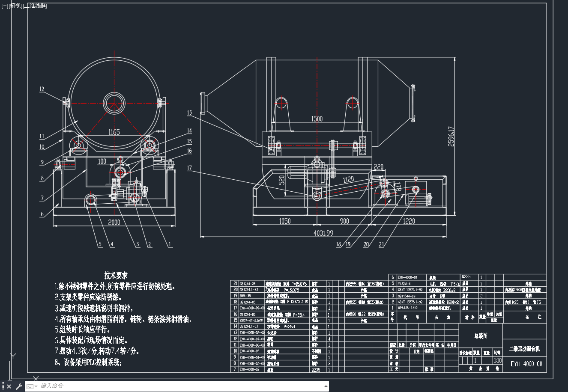The image size is (568, 392).
Task: Open command line customize wrench menu
Action: click(x=19, y=386)
